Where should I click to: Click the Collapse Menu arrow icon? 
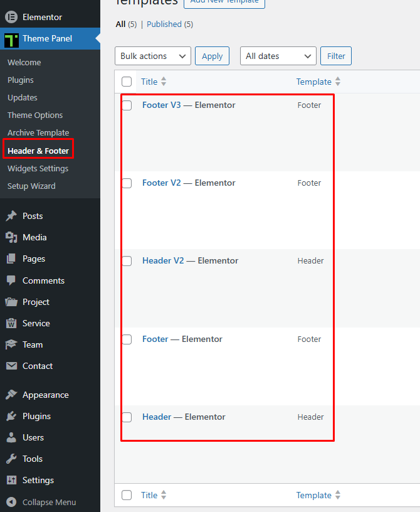tap(11, 502)
